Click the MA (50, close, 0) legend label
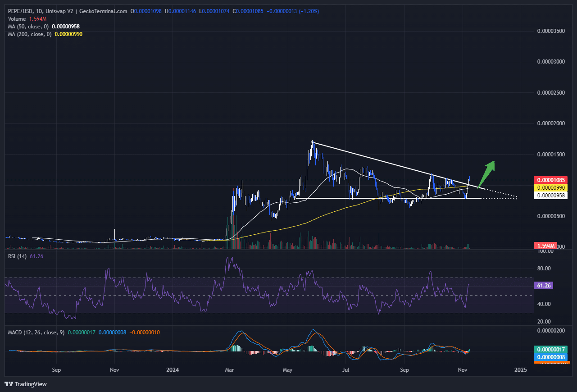This screenshot has width=577, height=392. click(29, 27)
